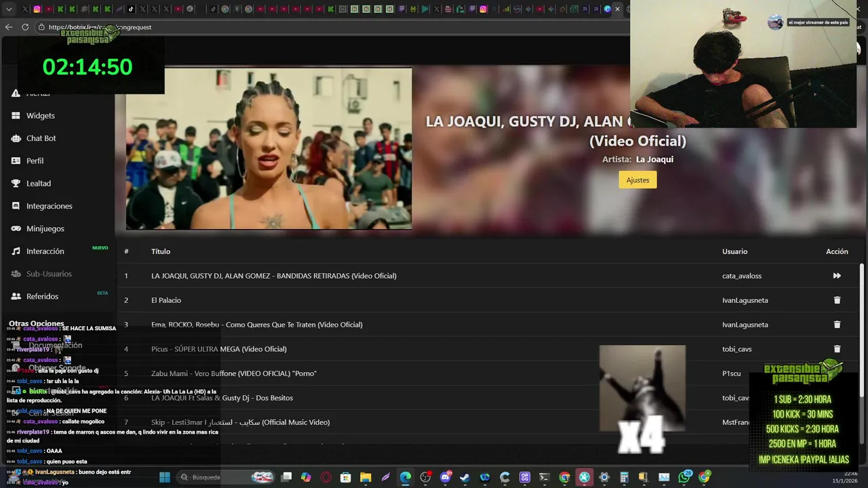The image size is (868, 488).
Task: Click the Integraciones plug icon
Action: coord(16,206)
